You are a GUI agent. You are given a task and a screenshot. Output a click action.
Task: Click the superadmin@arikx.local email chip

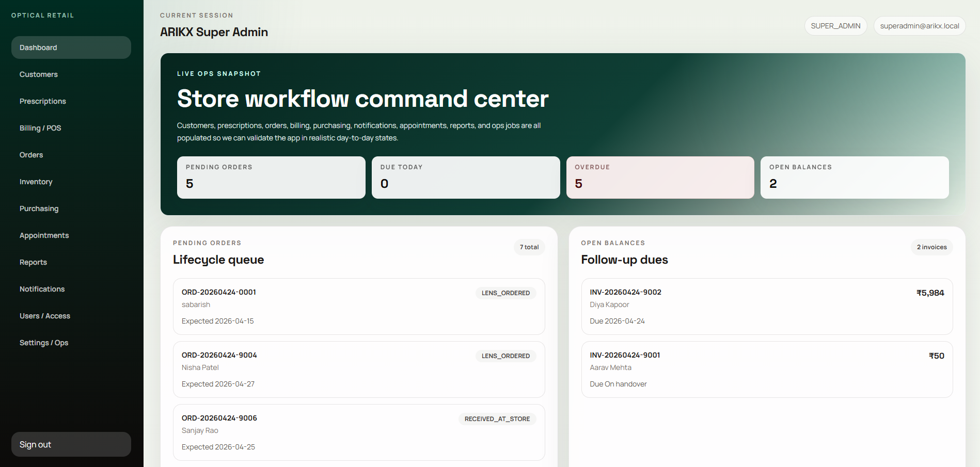(x=919, y=26)
